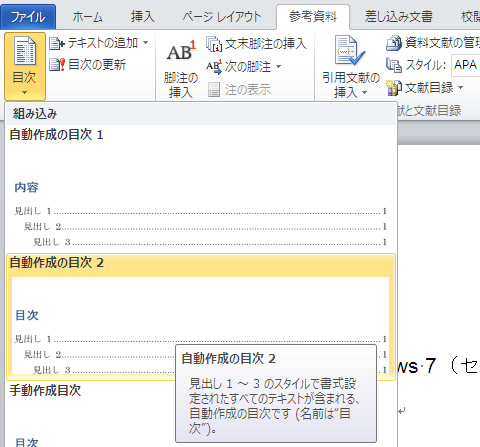Expand the 引用文献の挿入 dropdown arrow
The width and height of the screenshot is (480, 447).
tap(364, 92)
